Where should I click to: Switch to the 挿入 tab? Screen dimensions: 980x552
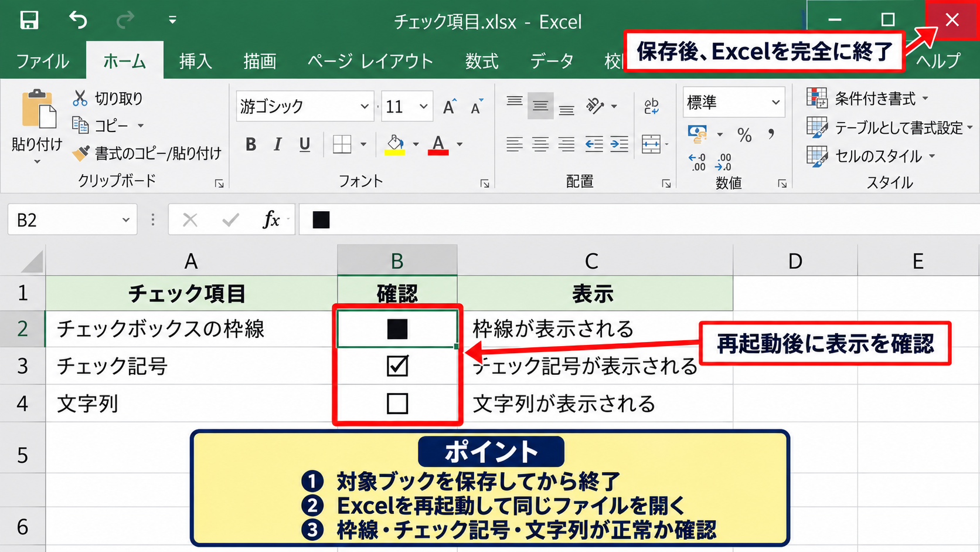pos(196,61)
